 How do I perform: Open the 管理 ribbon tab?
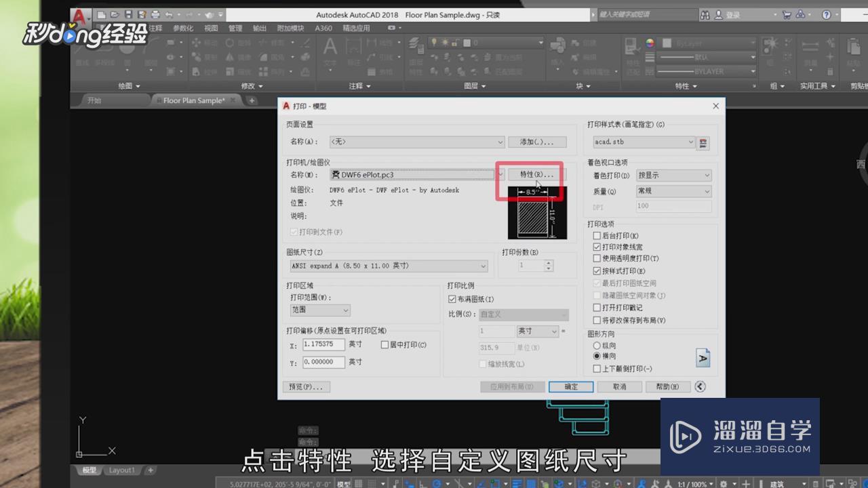[x=235, y=28]
